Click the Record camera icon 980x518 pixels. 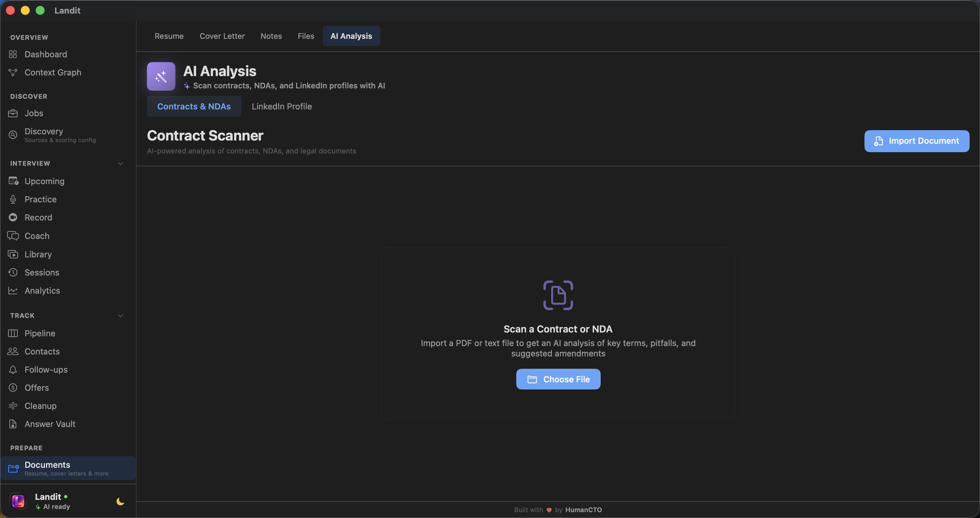13,217
